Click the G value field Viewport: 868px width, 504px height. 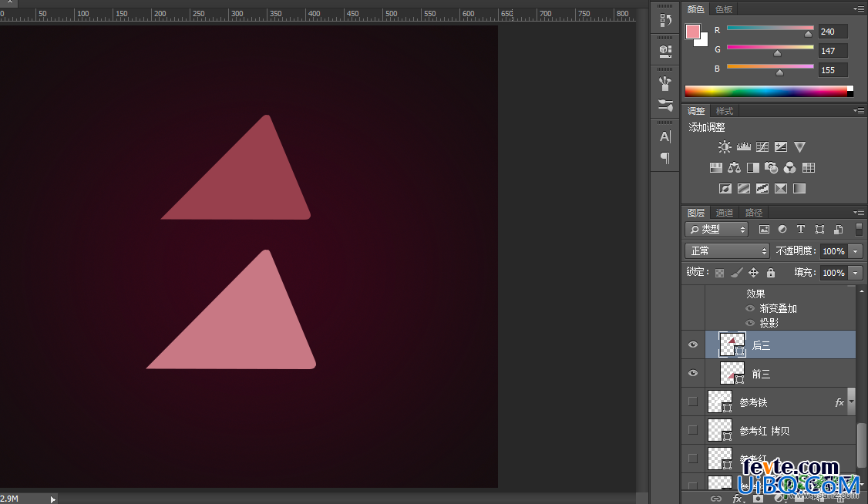[x=833, y=51]
